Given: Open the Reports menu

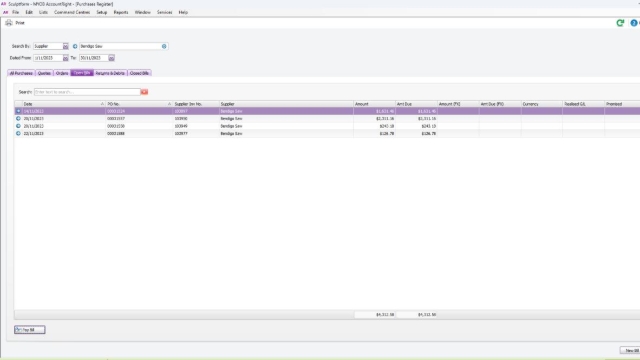Looking at the screenshot, I should coord(121,12).
